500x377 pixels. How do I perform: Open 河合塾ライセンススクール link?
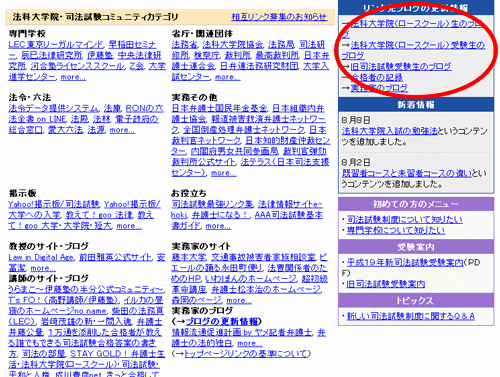77,66
